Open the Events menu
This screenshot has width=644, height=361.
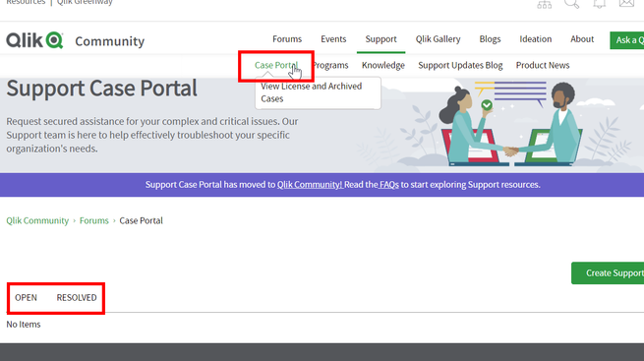pyautogui.click(x=333, y=39)
